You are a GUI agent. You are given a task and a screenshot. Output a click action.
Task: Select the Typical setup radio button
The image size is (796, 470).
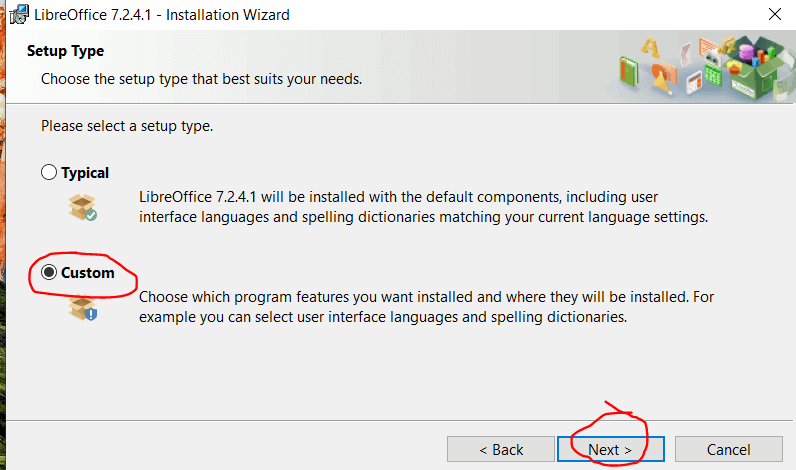49,173
